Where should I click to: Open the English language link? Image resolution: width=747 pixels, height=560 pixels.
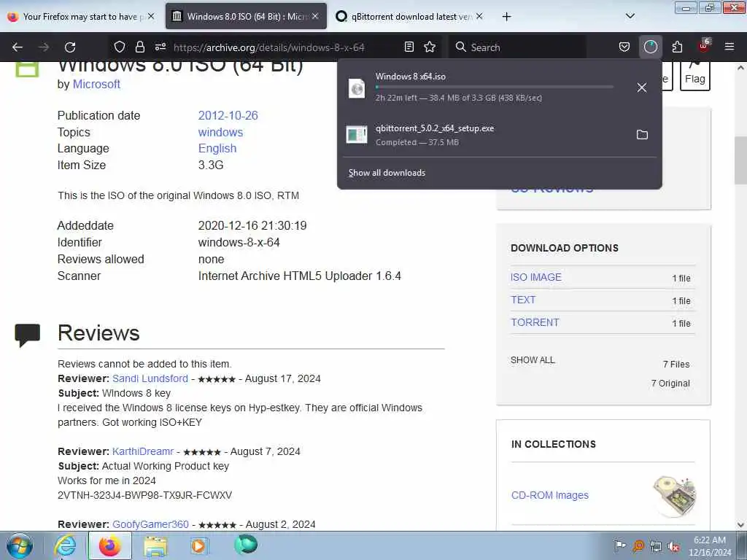pyautogui.click(x=217, y=149)
